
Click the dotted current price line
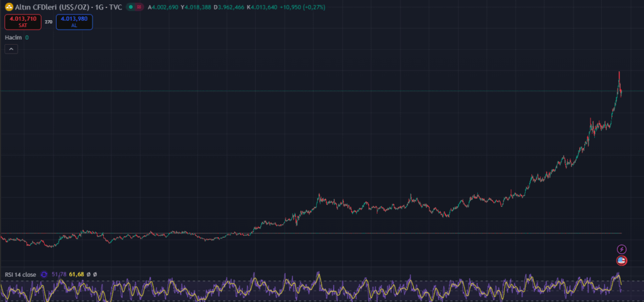pos(314,91)
